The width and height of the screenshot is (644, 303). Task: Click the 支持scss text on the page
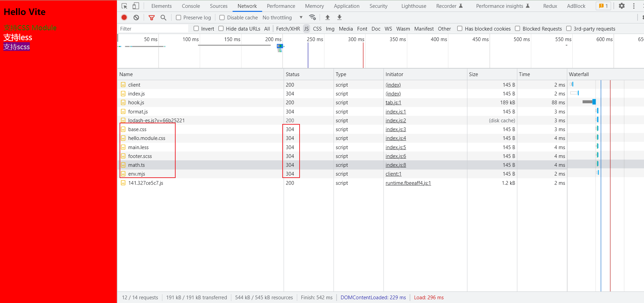pos(17,47)
